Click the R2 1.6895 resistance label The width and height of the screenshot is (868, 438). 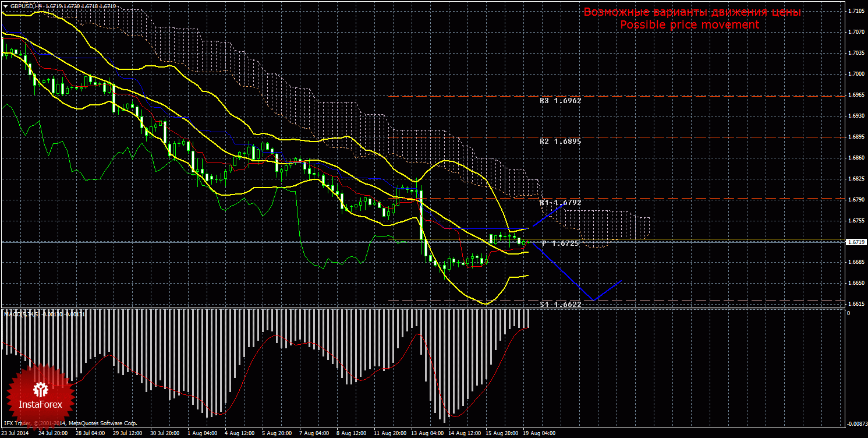[x=560, y=141]
